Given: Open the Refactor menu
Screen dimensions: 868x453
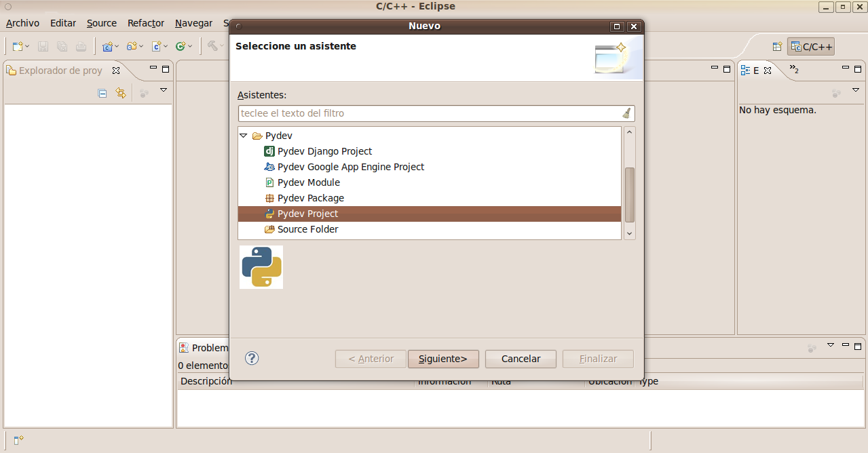Looking at the screenshot, I should (x=146, y=23).
